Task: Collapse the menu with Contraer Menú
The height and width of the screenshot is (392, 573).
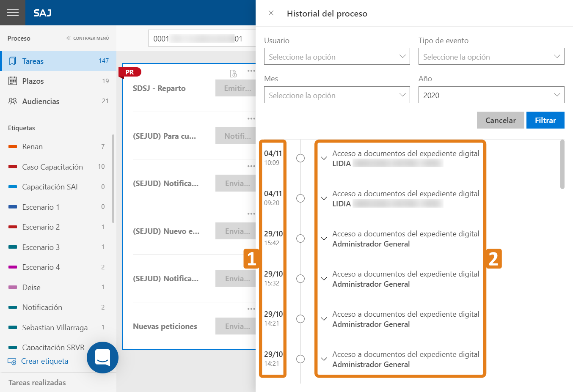Action: point(88,38)
